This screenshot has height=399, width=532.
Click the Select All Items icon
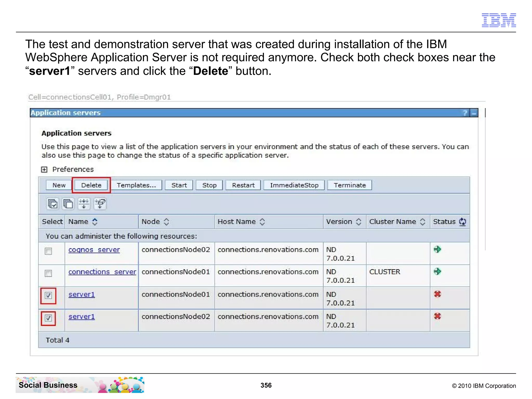click(x=53, y=204)
